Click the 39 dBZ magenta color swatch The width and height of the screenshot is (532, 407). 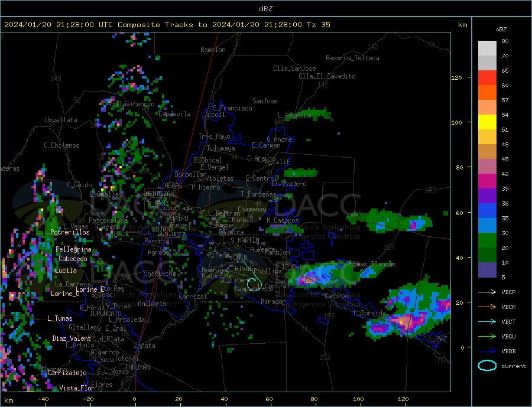(x=487, y=181)
